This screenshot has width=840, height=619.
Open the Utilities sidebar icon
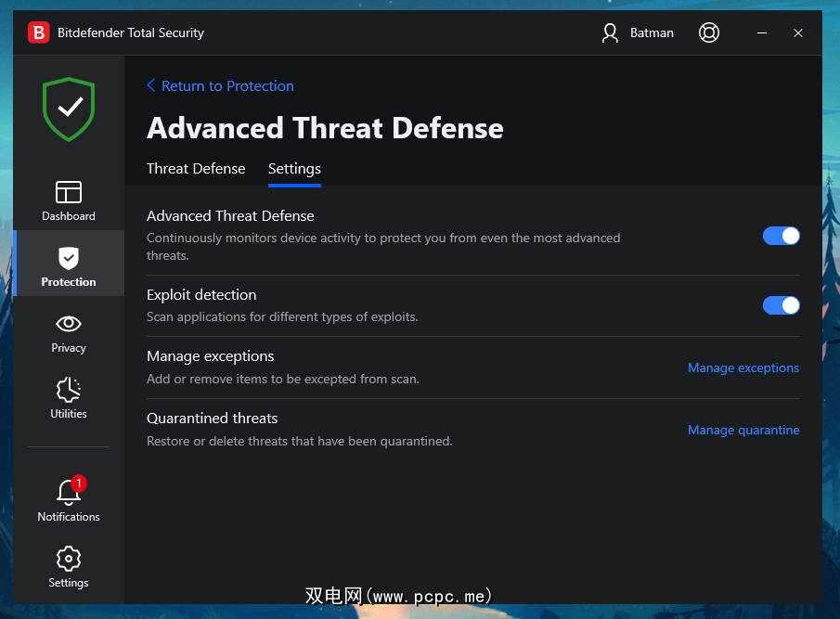pyautogui.click(x=69, y=390)
